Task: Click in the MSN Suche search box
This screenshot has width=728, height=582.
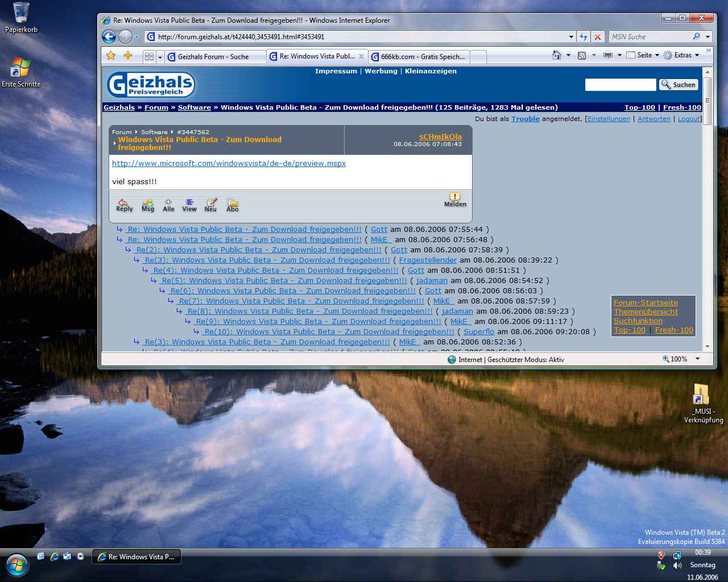Action: pos(649,37)
